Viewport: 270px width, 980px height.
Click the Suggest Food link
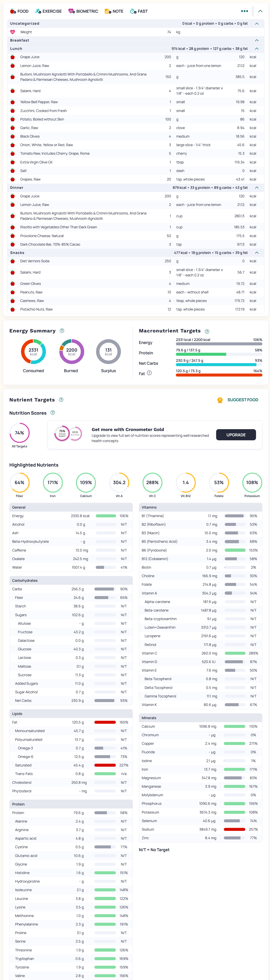(x=243, y=400)
